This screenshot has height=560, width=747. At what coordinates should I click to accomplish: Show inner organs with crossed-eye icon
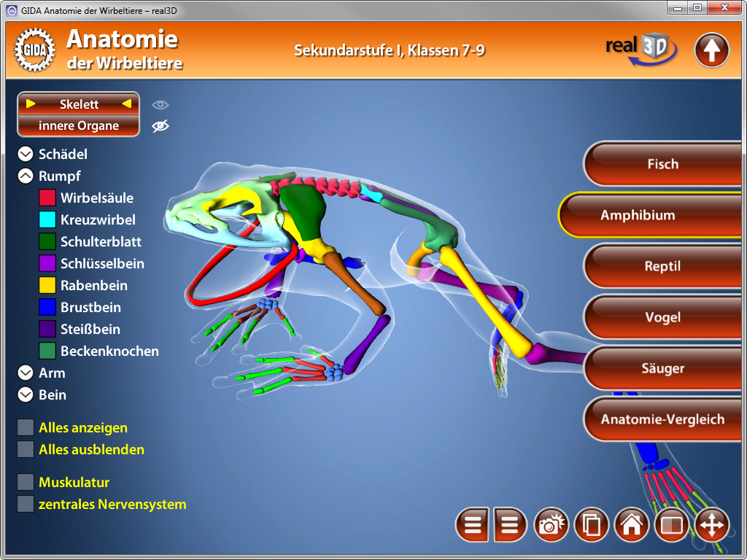160,126
